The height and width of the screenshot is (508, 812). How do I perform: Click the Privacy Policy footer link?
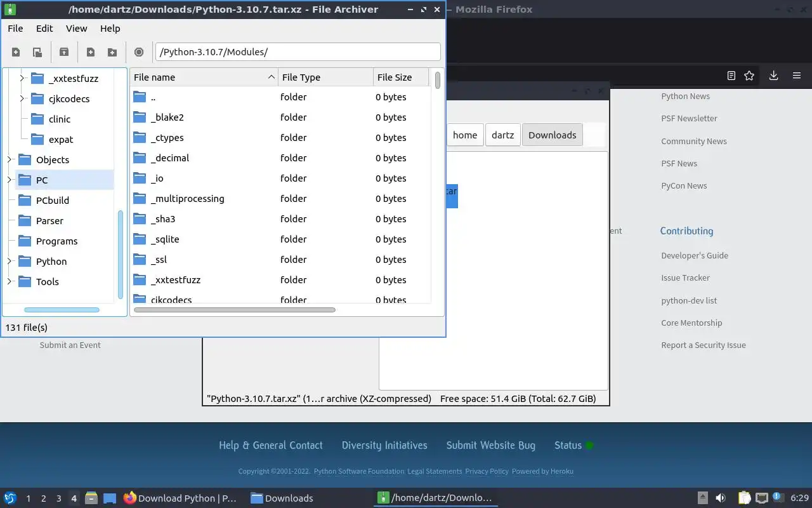pyautogui.click(x=487, y=471)
